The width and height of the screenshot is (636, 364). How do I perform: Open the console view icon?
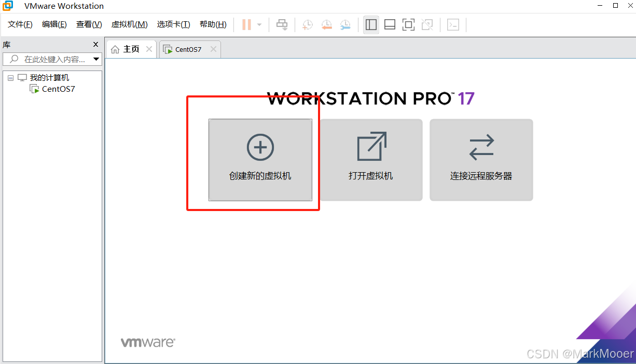pyautogui.click(x=453, y=24)
